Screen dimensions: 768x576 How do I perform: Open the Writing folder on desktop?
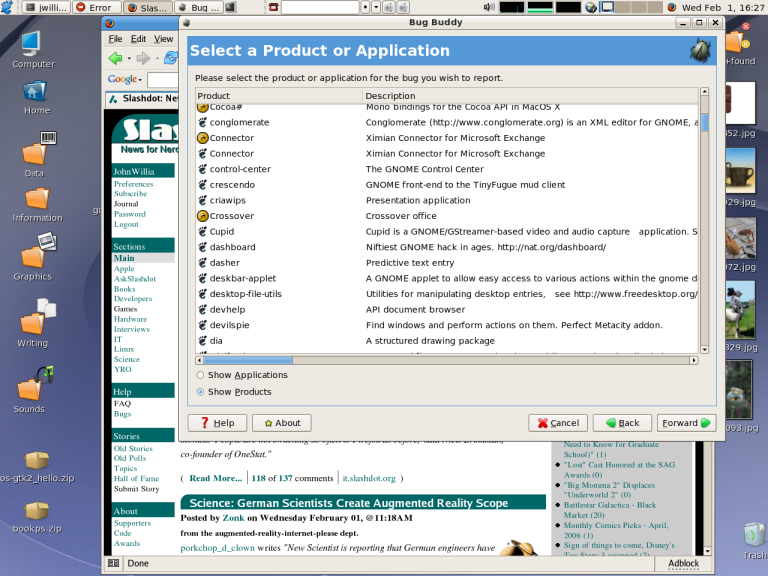33,323
